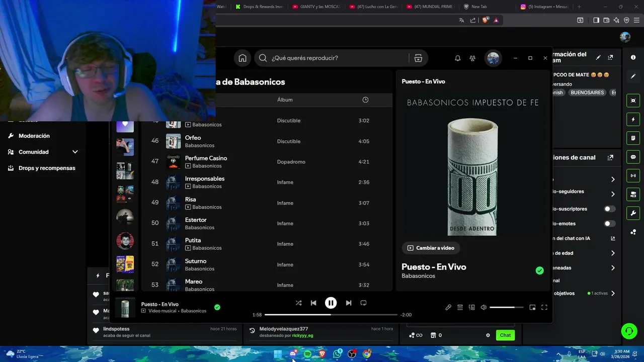Select track 47 Perfume Casino
The image size is (644, 362).
[267, 161]
